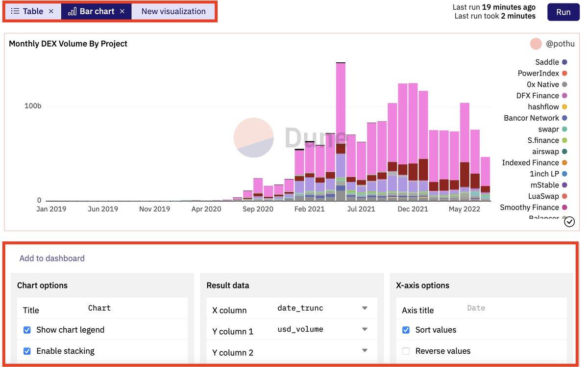Click the table list icon in Table tab
The width and height of the screenshot is (588, 367).
pyautogui.click(x=15, y=11)
